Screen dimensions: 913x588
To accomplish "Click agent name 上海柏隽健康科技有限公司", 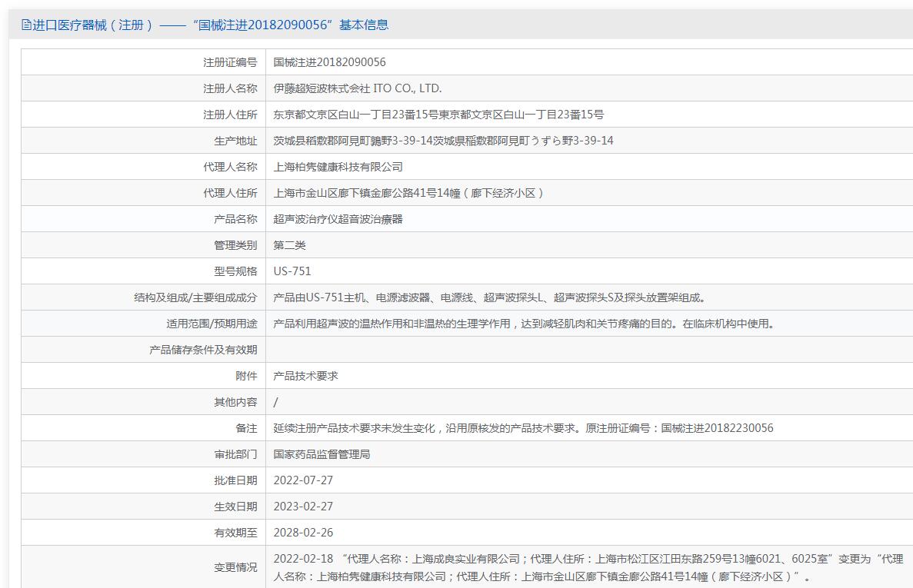I will (338, 167).
